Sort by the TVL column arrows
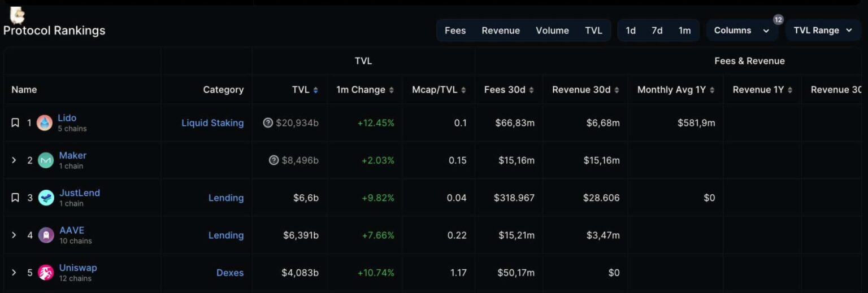 (315, 90)
